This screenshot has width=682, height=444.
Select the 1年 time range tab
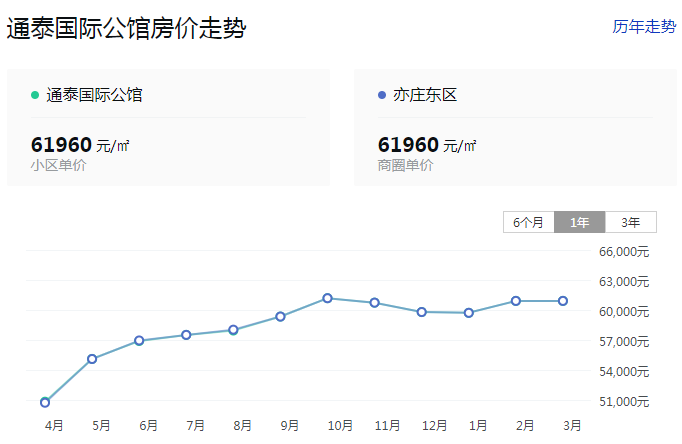click(x=579, y=222)
